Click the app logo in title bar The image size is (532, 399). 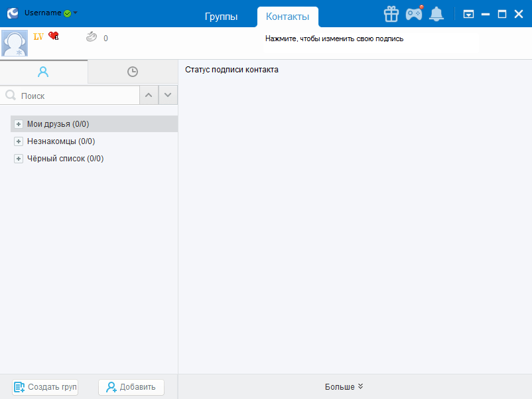tap(13, 13)
